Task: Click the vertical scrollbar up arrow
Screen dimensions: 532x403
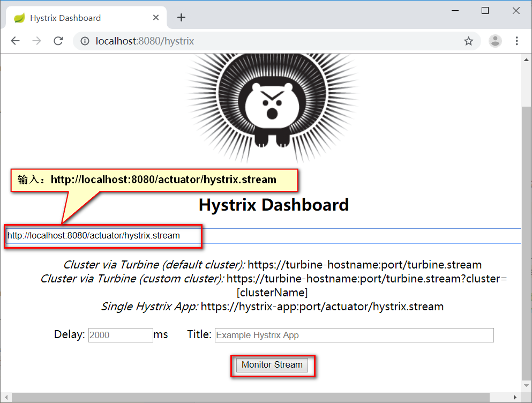Action: click(x=526, y=60)
